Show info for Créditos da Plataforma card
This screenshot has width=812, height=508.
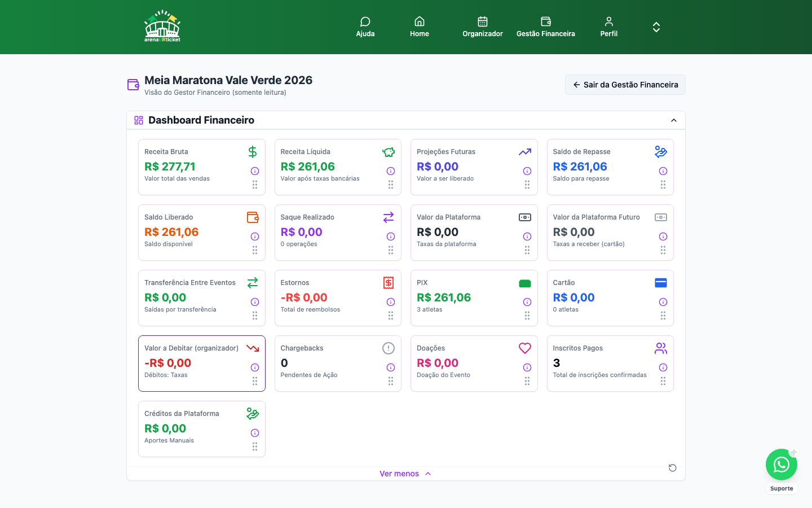click(x=255, y=433)
